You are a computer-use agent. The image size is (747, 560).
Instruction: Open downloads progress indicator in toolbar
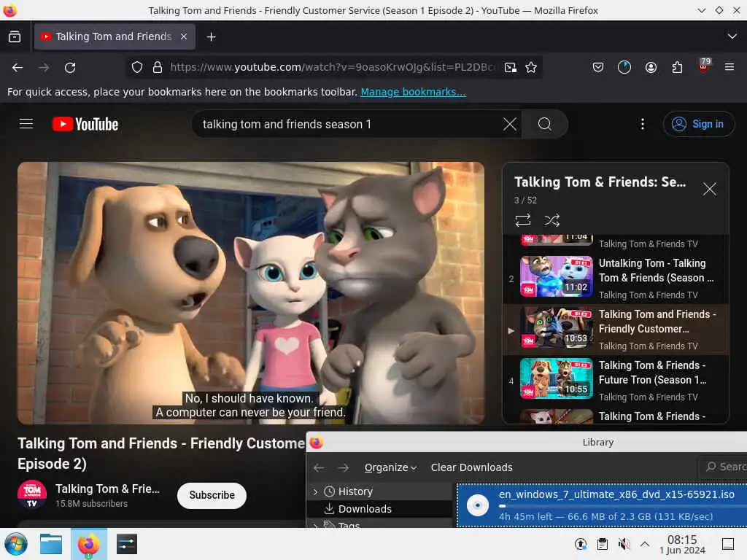(624, 67)
